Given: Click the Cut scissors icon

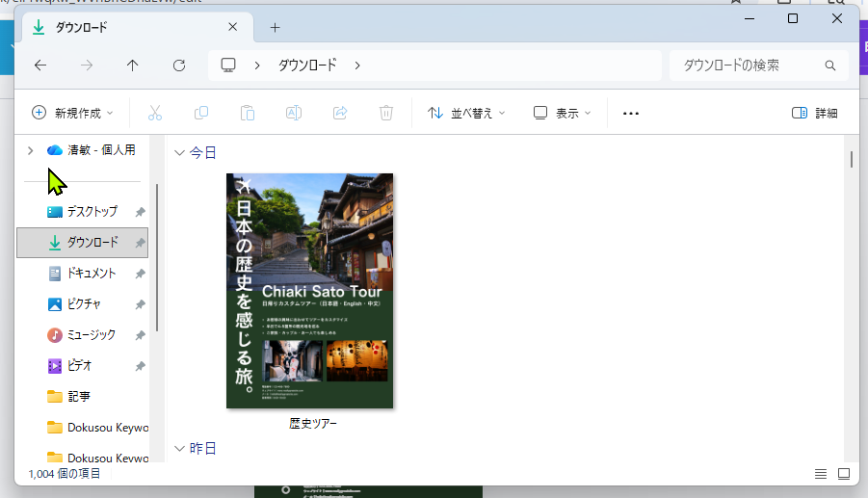Looking at the screenshot, I should [155, 113].
